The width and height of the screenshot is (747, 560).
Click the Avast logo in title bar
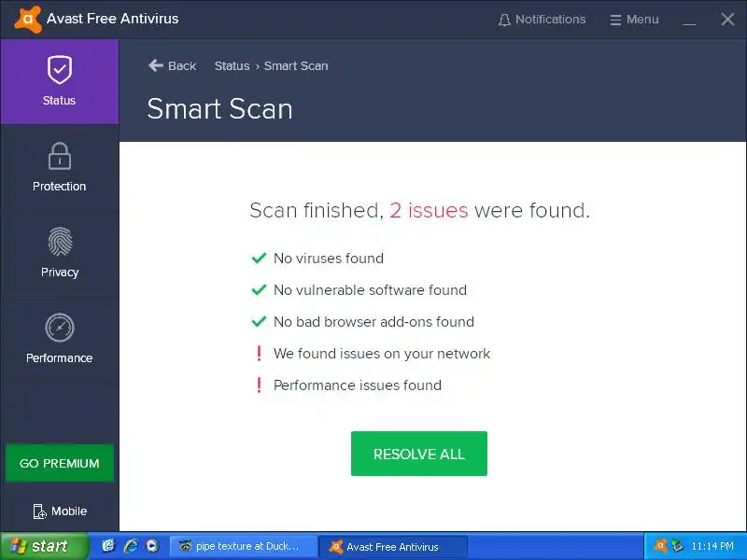pyautogui.click(x=28, y=19)
